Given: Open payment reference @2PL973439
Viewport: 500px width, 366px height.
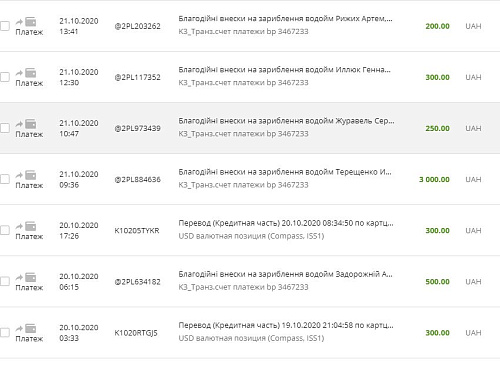Looking at the screenshot, I should tap(137, 128).
